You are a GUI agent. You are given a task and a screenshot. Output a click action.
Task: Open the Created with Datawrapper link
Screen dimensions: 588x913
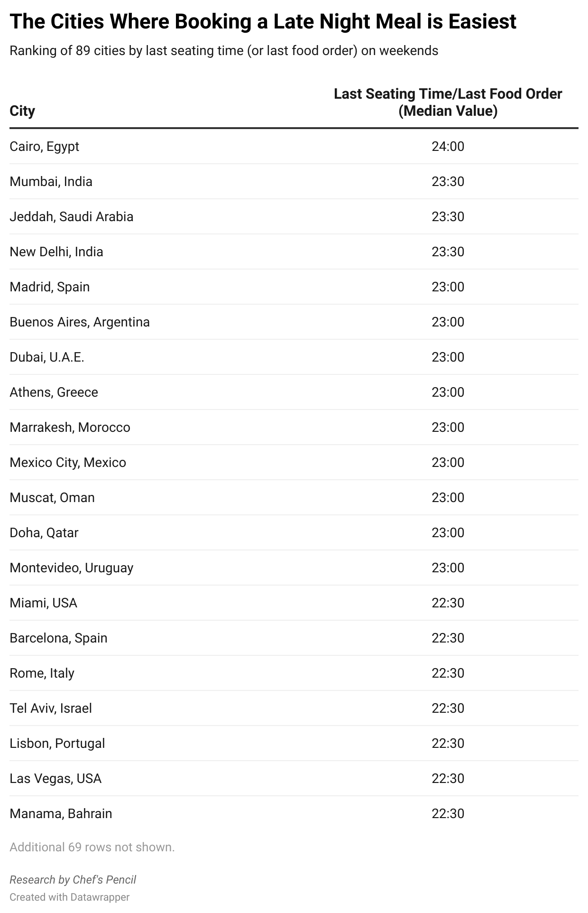pos(69,897)
